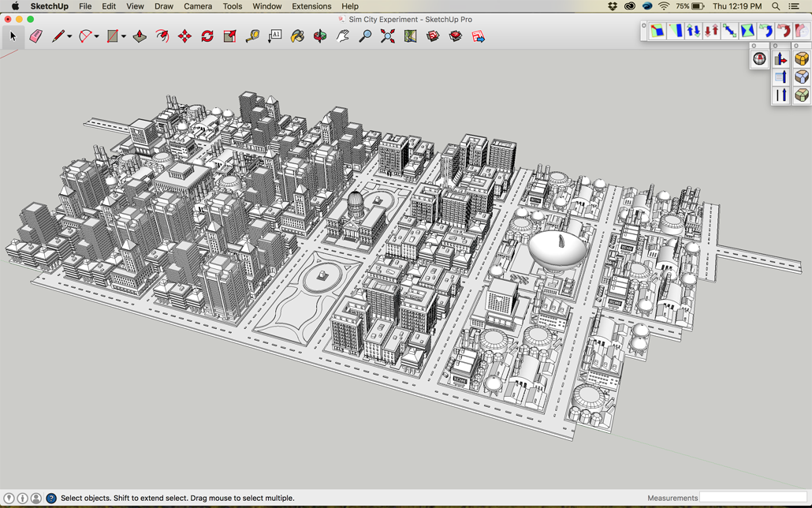The image size is (812, 508).
Task: Click the faded red radial bending icon
Action: (802, 31)
